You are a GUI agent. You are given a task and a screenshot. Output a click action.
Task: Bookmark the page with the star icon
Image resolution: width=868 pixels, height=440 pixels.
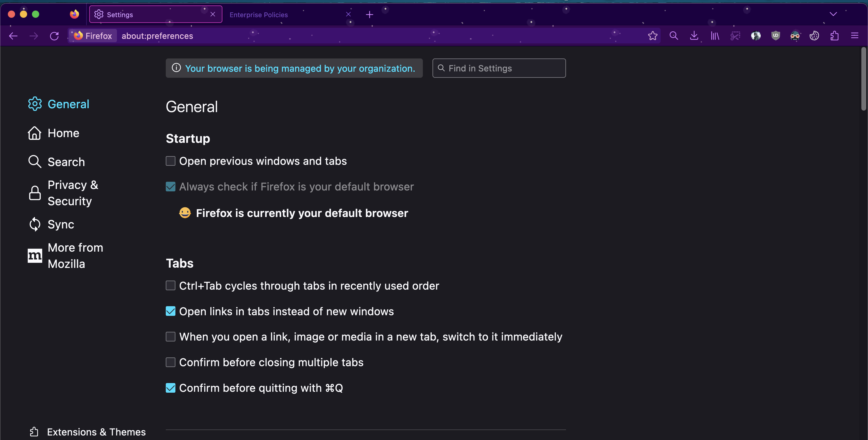[x=653, y=36]
